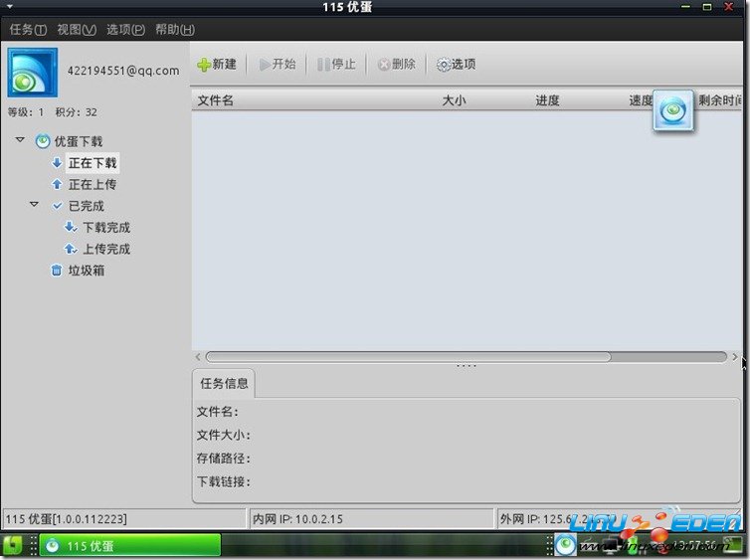This screenshot has width=750, height=560.
Task: Click the 文件大小: label in task info
Action: click(224, 436)
